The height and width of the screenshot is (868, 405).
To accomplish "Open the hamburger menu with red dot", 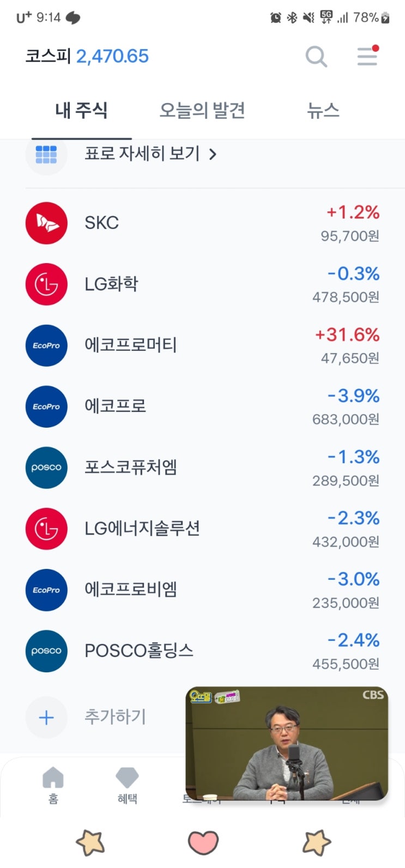I will point(367,56).
